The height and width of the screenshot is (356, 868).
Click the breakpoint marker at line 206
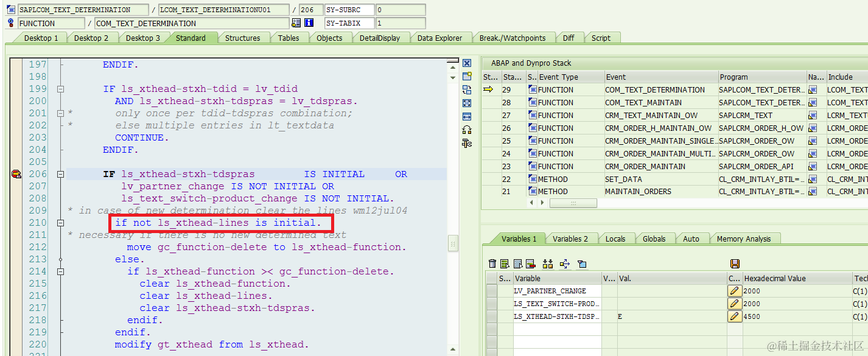16,175
